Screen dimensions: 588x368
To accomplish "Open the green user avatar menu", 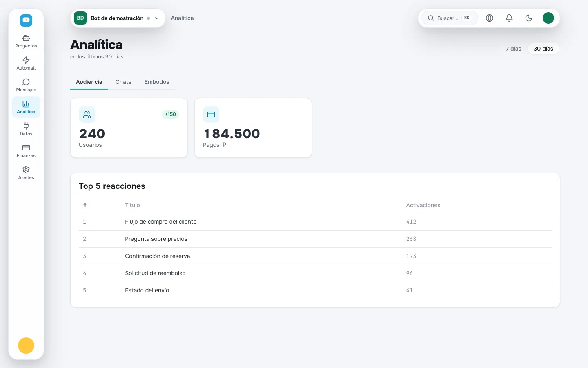I will pyautogui.click(x=548, y=18).
